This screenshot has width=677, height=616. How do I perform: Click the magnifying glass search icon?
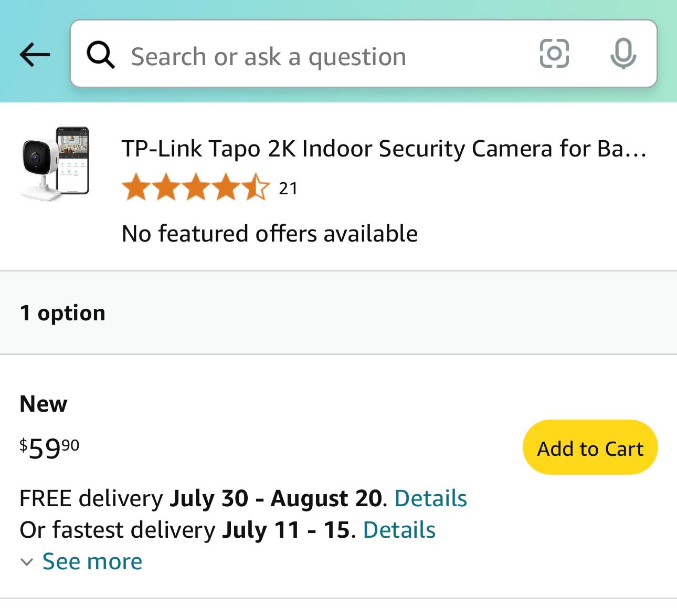101,55
